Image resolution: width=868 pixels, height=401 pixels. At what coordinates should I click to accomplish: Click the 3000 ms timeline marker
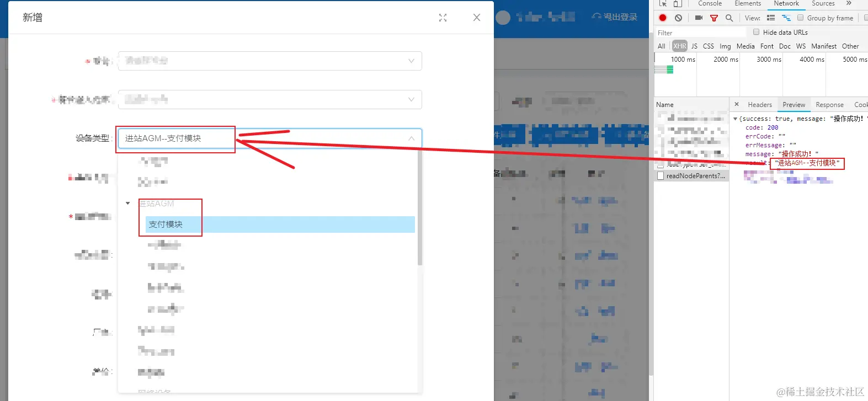(x=769, y=60)
